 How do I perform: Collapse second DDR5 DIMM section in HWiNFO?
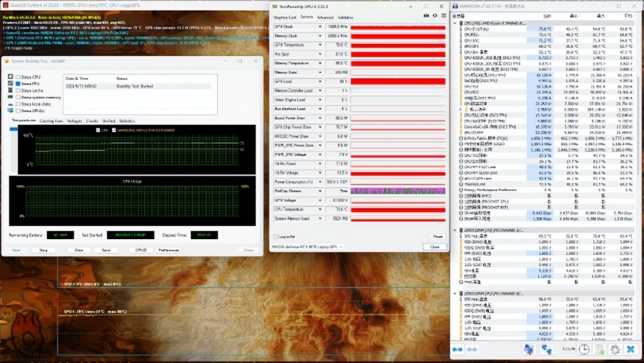tap(455, 293)
